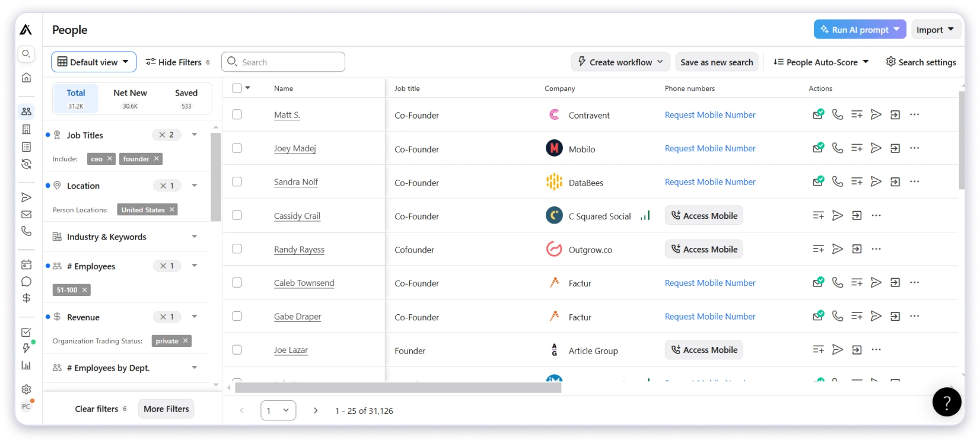Open the People Auto-Score sort dropdown

pyautogui.click(x=822, y=62)
